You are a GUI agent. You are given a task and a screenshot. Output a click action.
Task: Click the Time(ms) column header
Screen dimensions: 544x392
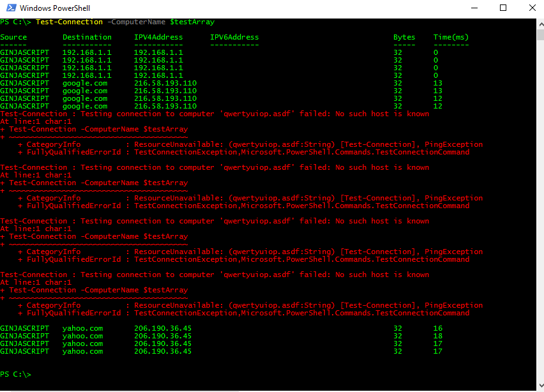click(x=451, y=37)
